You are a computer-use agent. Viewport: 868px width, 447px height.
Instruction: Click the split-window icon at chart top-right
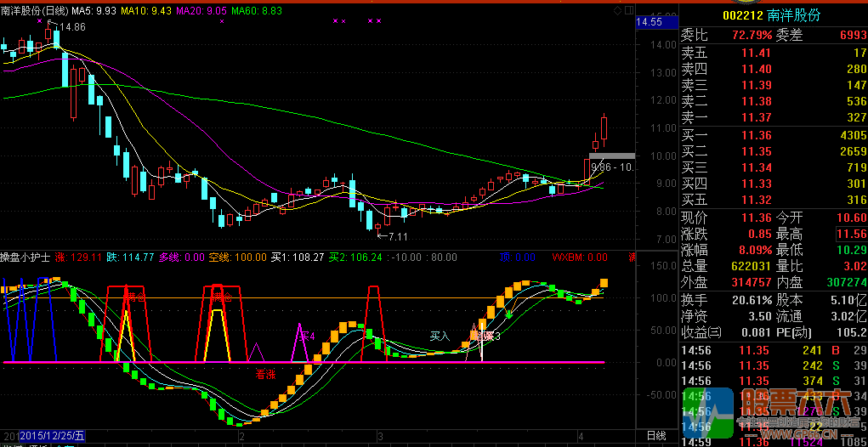coord(627,10)
